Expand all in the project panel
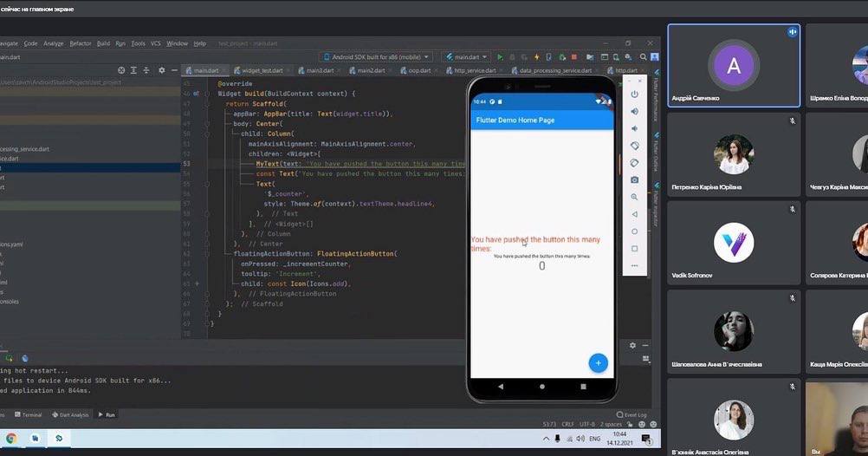 133,70
